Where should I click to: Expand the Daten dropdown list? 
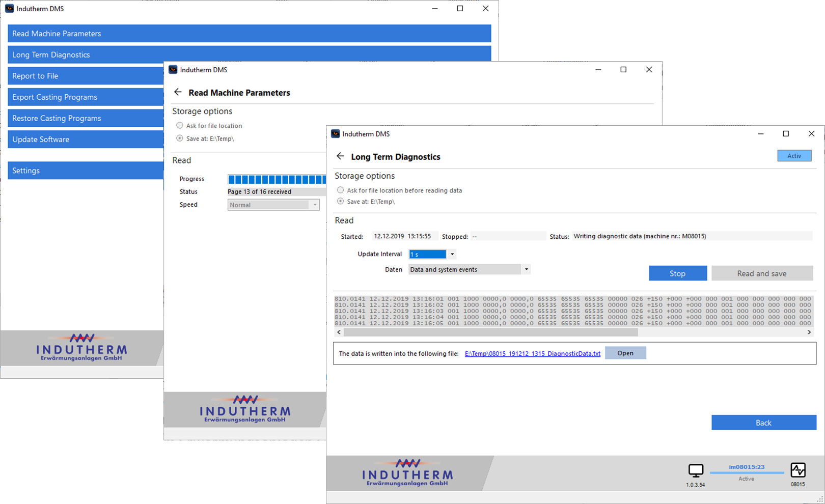(x=526, y=270)
